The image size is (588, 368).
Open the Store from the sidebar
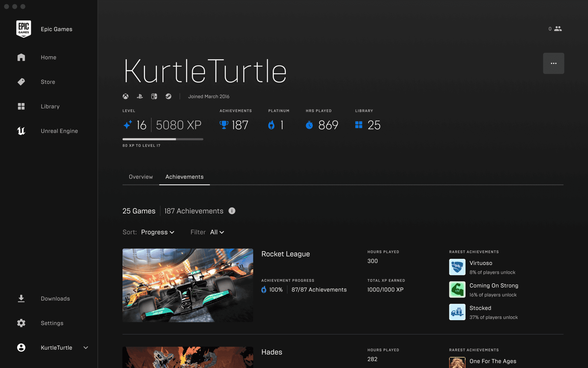48,82
